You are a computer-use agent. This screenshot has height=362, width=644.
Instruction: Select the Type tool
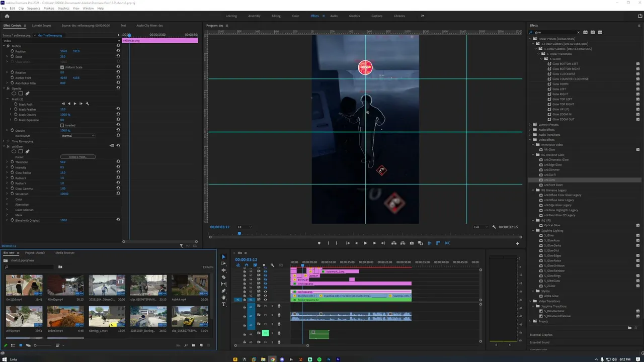click(x=224, y=304)
